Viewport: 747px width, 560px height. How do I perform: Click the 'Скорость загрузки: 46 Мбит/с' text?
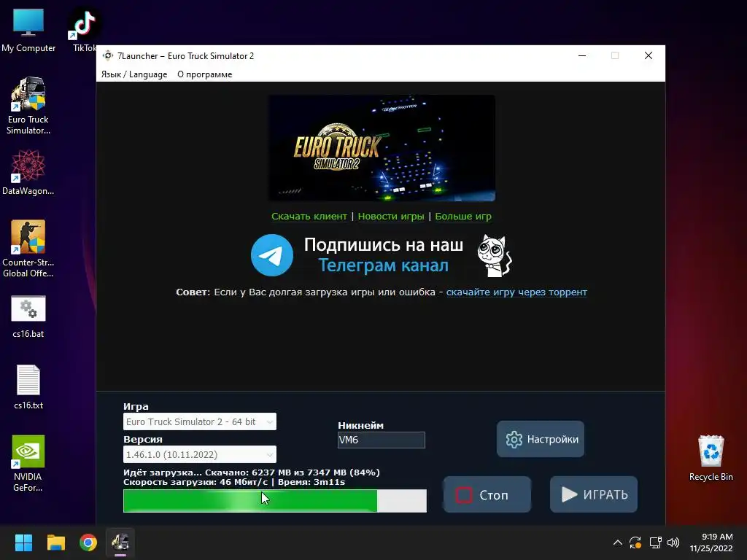point(196,482)
